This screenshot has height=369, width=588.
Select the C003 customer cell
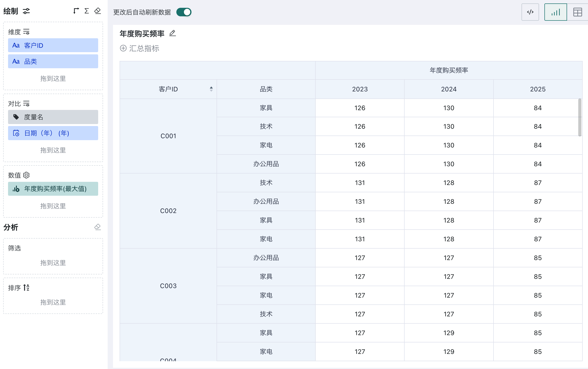[x=168, y=286]
